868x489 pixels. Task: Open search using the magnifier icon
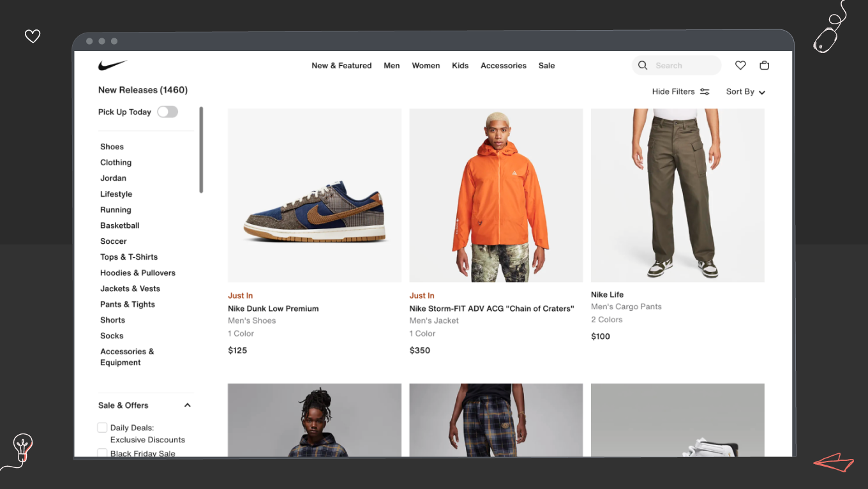[642, 65]
